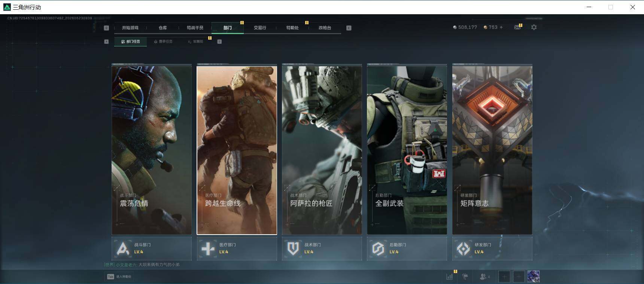Open the statistics bar chart icon
Image resolution: width=644 pixels, height=284 pixels.
point(450,277)
